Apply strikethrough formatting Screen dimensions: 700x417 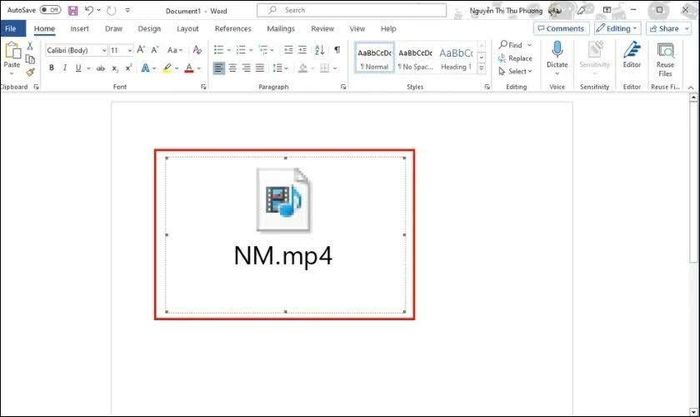click(x=101, y=68)
